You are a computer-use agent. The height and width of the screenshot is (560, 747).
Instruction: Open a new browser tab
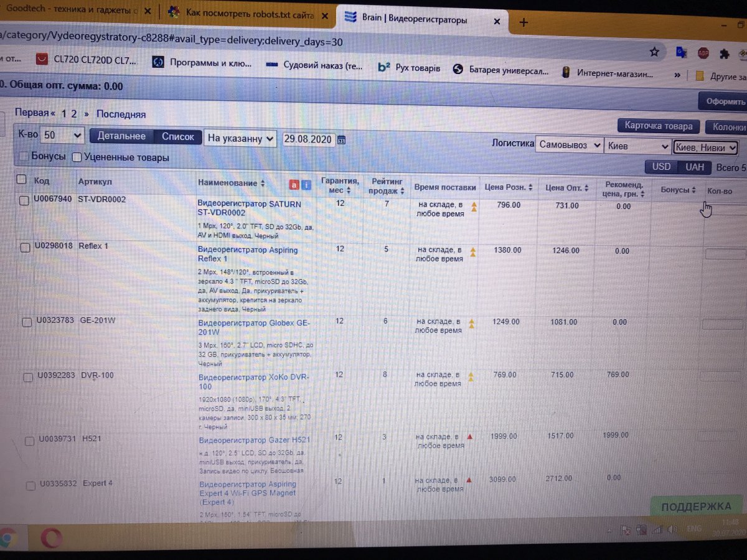click(524, 22)
